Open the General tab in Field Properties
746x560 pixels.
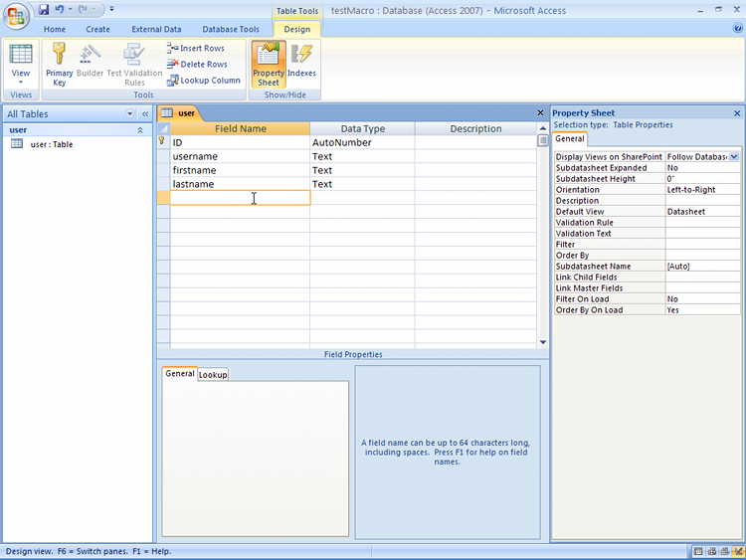tap(180, 373)
